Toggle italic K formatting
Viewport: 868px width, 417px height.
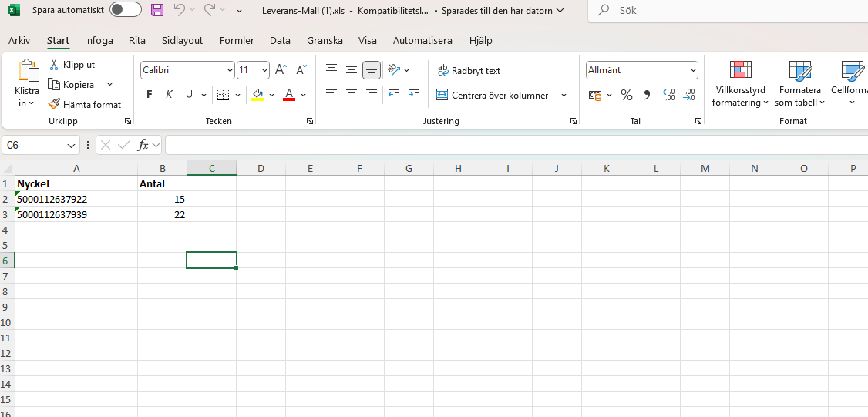point(170,95)
